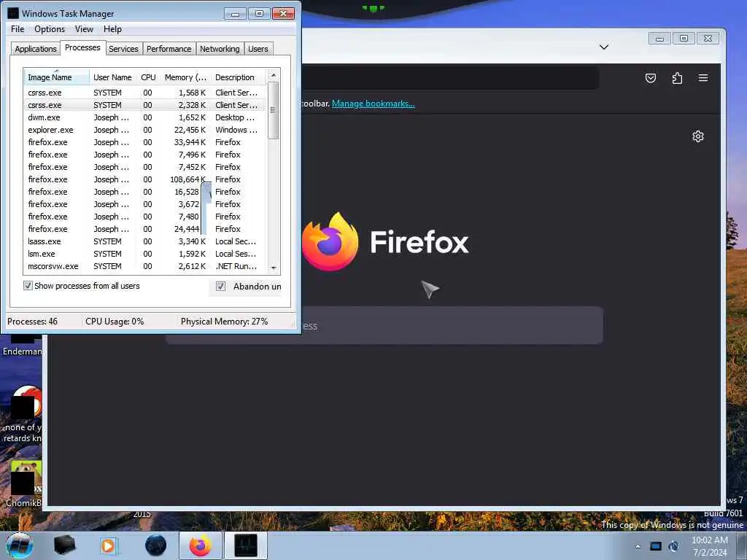
Task: Select firefox.exe row using 7,496 K
Action: (x=144, y=155)
